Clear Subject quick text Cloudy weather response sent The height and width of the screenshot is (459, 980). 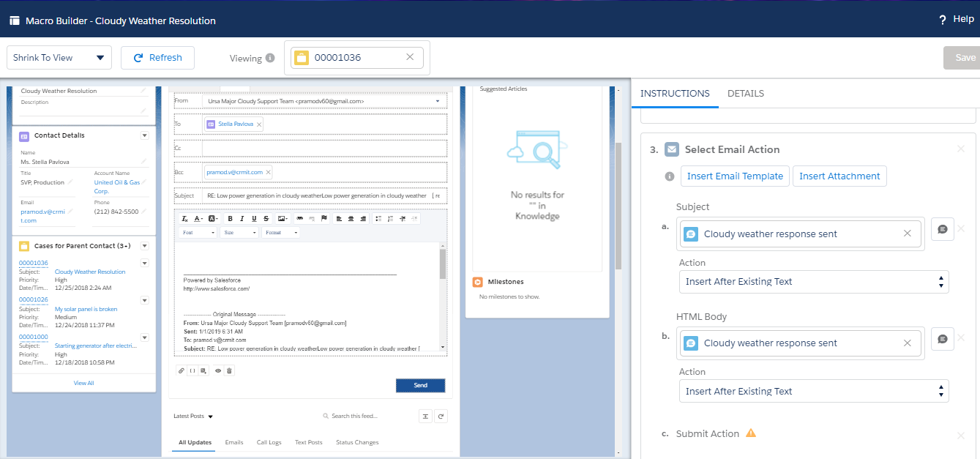pyautogui.click(x=908, y=234)
